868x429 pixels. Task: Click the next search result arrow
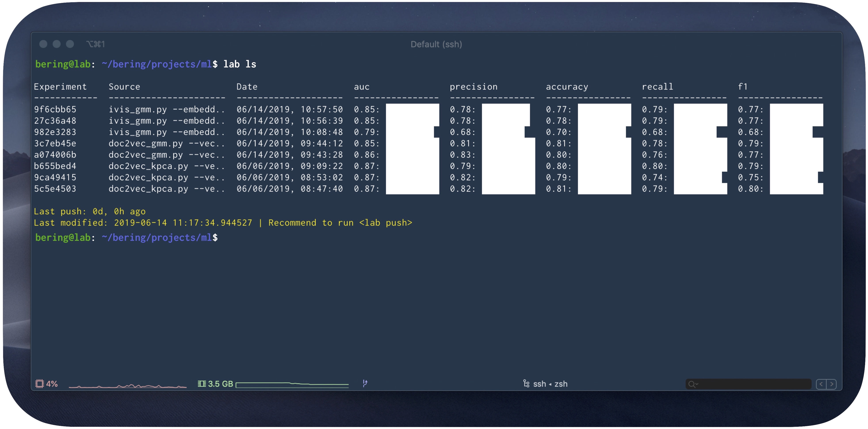click(831, 384)
